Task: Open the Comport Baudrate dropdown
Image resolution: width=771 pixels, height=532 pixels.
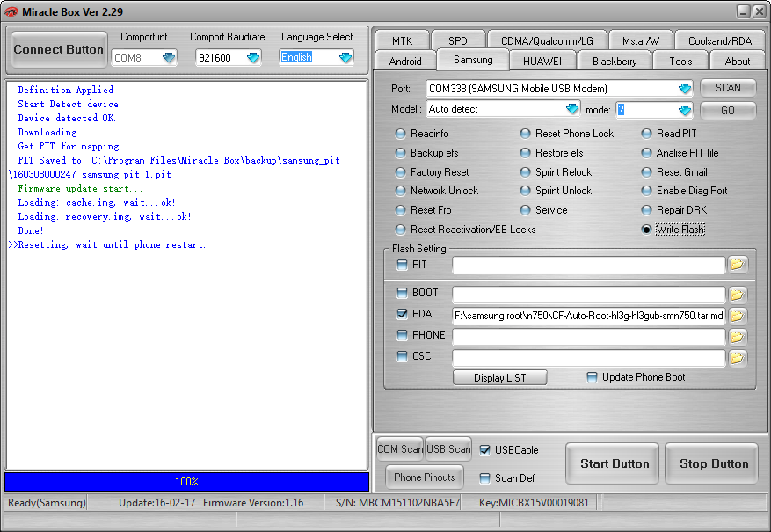Action: (x=253, y=57)
